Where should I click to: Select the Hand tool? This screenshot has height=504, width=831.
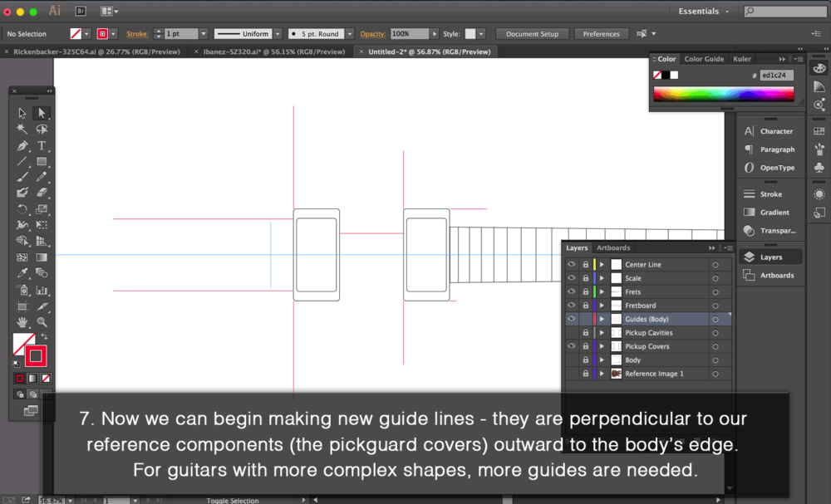tap(22, 321)
